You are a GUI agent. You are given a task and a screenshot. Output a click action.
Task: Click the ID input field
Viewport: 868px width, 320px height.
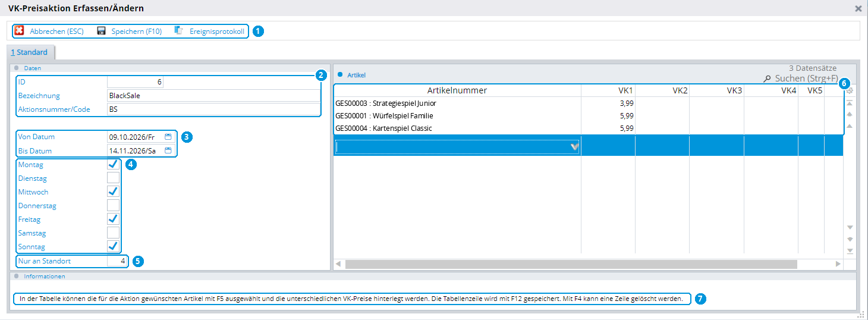pyautogui.click(x=135, y=81)
